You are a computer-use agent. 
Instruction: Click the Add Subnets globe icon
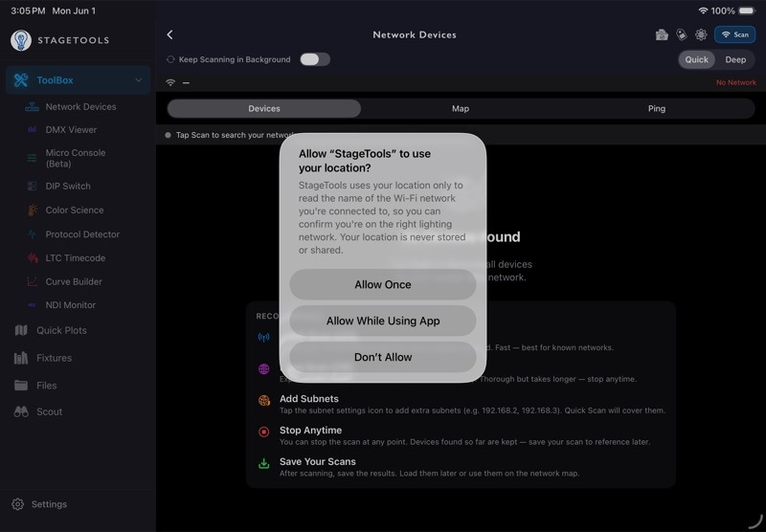(264, 401)
